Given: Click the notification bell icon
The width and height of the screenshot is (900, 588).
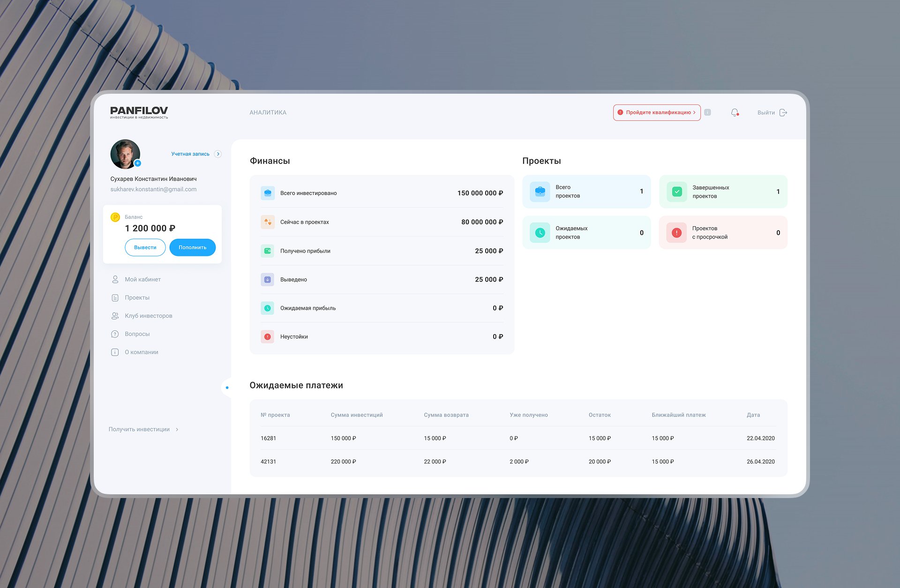Looking at the screenshot, I should (x=735, y=112).
